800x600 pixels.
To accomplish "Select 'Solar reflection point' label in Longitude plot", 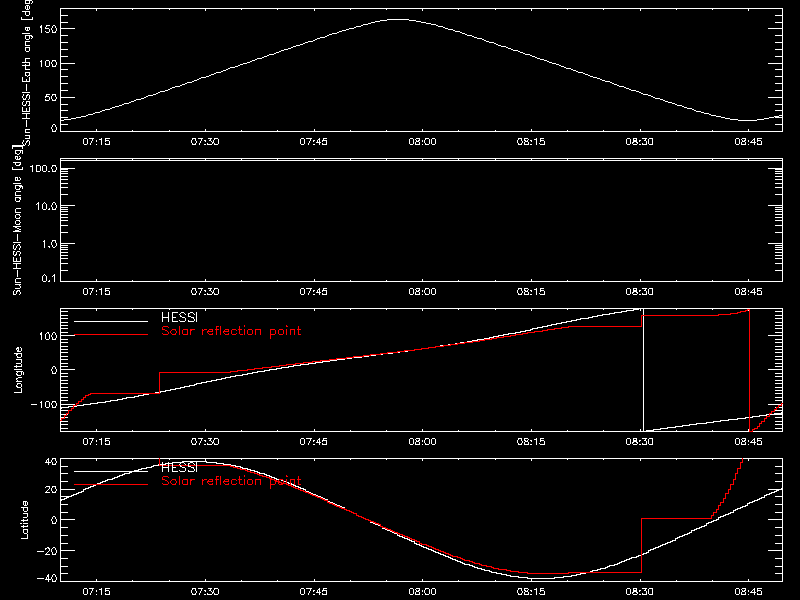I will 231,331.
